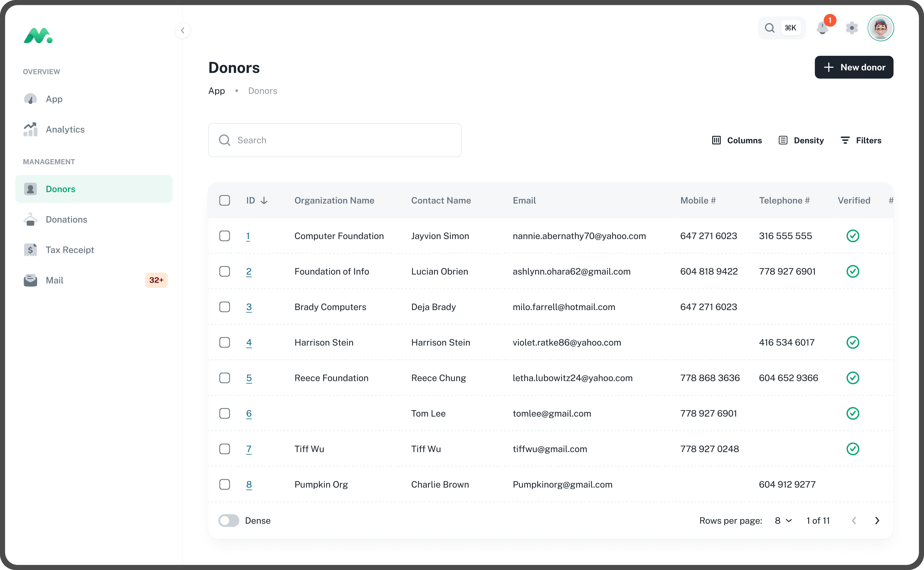The image size is (924, 570).
Task: Open the user avatar profile picture
Action: (x=881, y=28)
